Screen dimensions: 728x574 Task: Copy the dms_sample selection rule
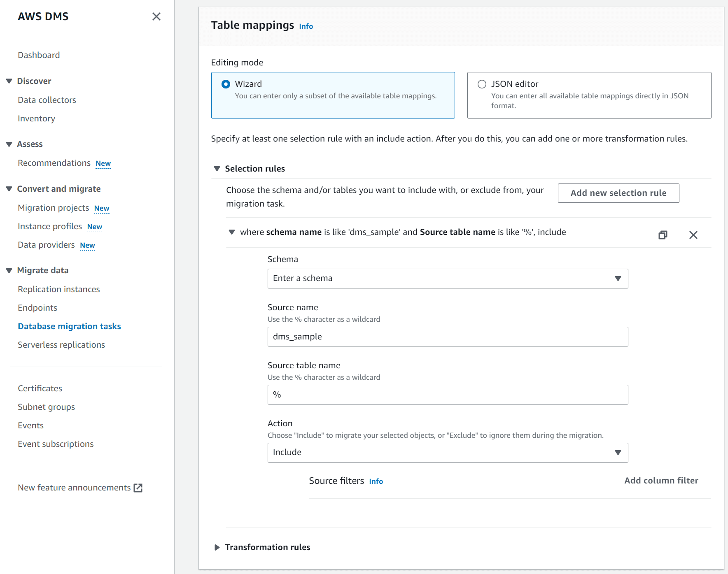click(663, 235)
